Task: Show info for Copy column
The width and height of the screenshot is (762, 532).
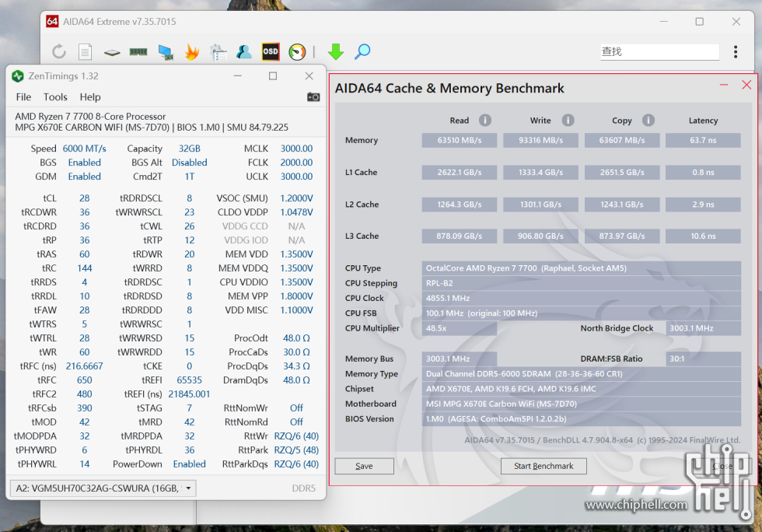Action: click(648, 120)
